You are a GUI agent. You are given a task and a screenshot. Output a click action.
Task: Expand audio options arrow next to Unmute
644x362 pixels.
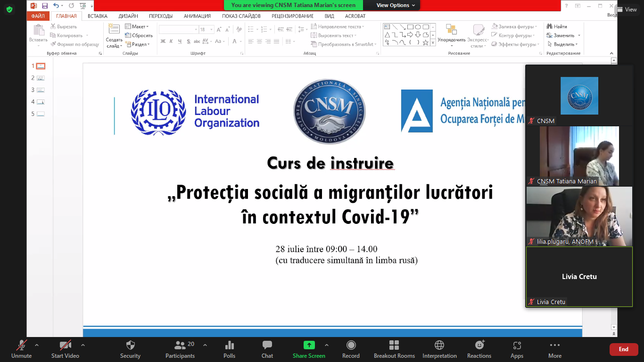coord(37,345)
